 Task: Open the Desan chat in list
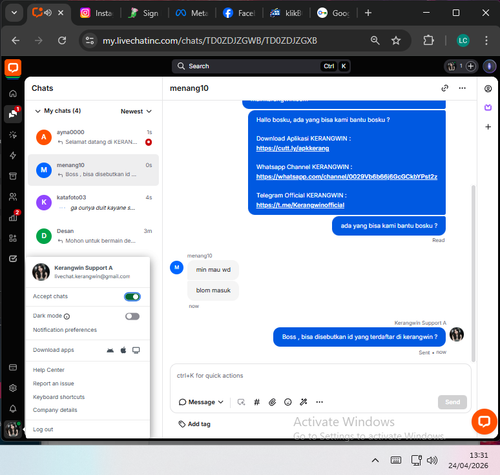click(x=94, y=236)
